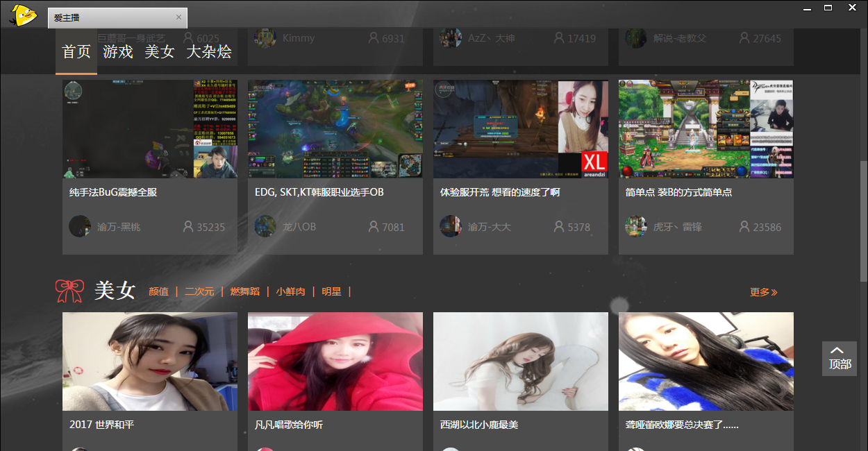Open the EDG, SKT职业选手OB stream thumbnail
This screenshot has width=868, height=451.
pyautogui.click(x=335, y=128)
